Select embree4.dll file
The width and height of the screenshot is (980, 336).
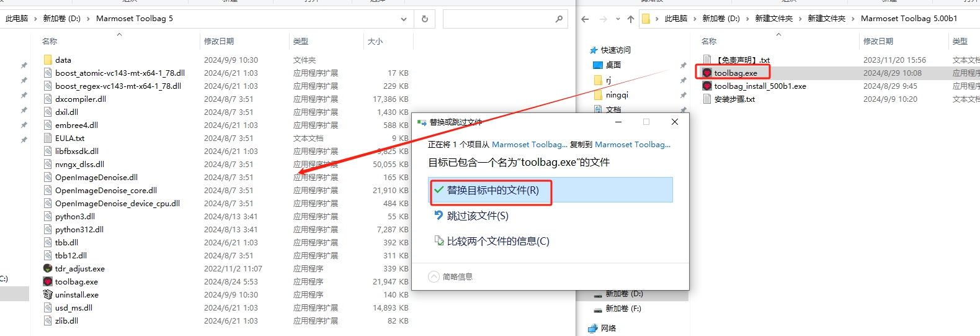[76, 125]
